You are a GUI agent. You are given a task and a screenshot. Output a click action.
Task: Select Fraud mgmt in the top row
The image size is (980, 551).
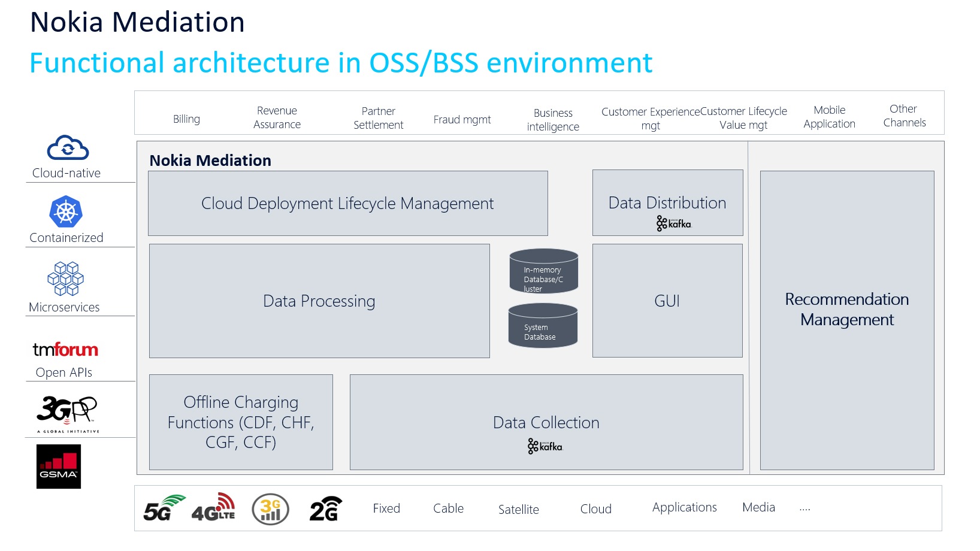click(462, 120)
